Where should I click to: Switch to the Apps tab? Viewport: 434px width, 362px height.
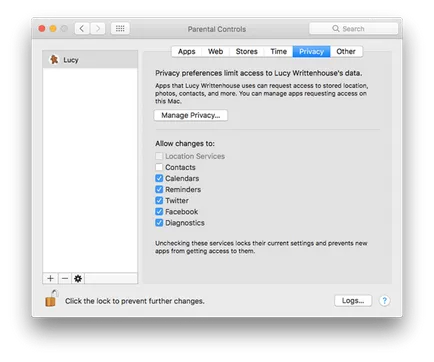187,52
